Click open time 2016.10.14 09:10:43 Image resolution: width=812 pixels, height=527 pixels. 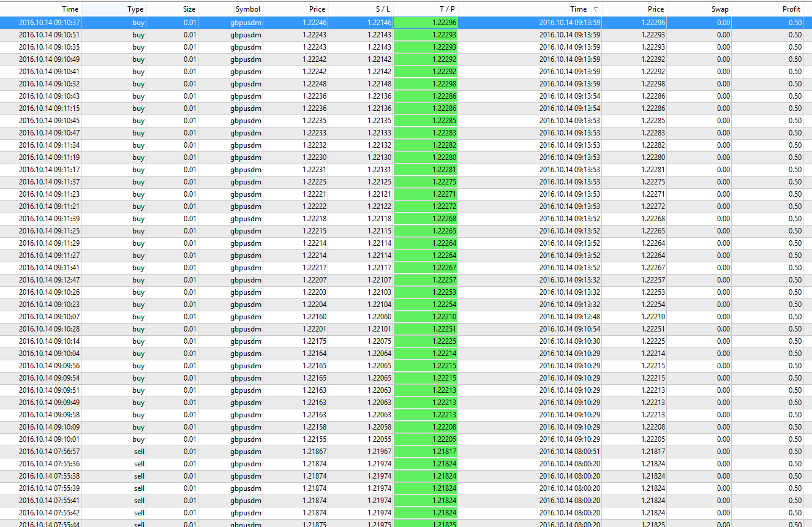point(49,96)
